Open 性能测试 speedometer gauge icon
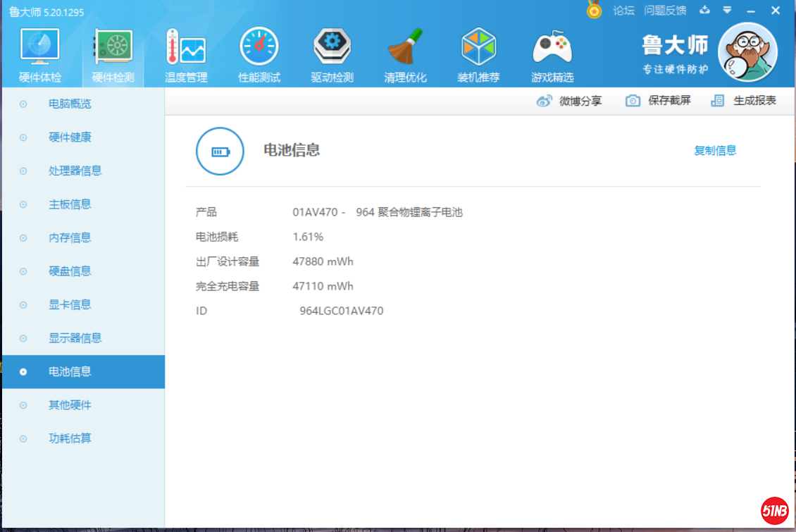 tap(259, 47)
